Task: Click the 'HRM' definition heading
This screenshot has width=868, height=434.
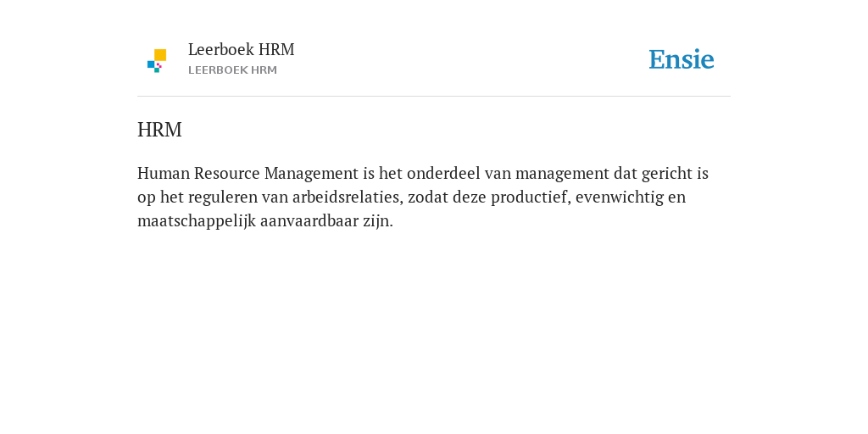Action: (x=159, y=130)
